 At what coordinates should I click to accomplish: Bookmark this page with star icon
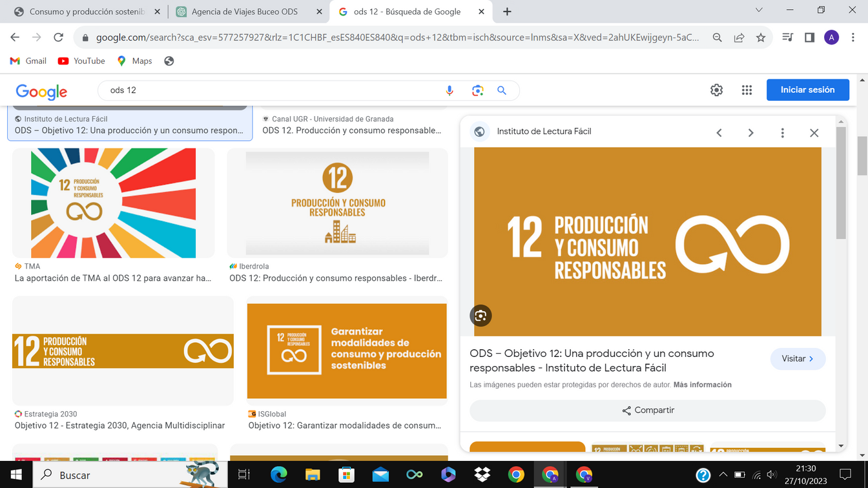(761, 37)
